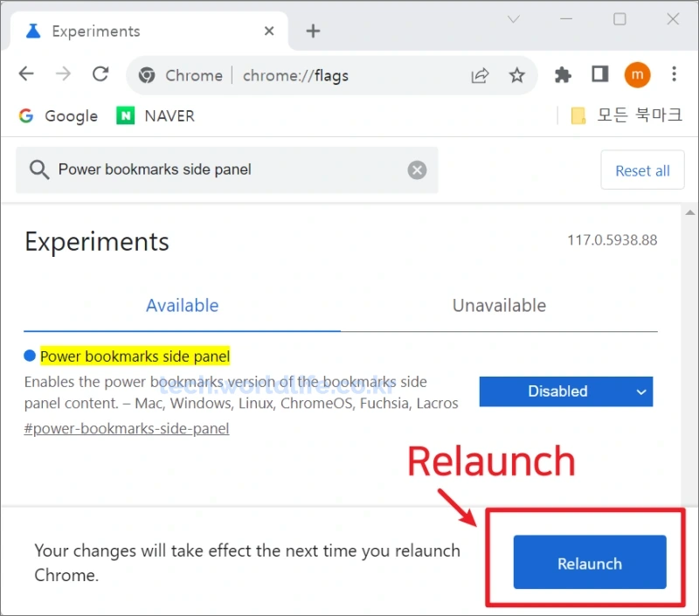The height and width of the screenshot is (616, 699).
Task: Open a new tab with plus button
Action: [x=313, y=31]
